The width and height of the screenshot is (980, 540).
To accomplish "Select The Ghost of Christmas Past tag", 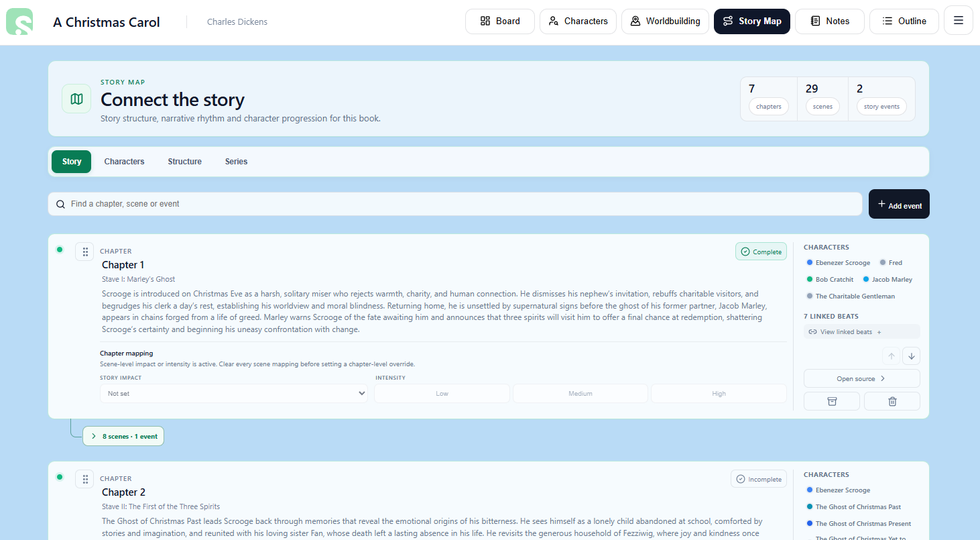I will pyautogui.click(x=854, y=507).
